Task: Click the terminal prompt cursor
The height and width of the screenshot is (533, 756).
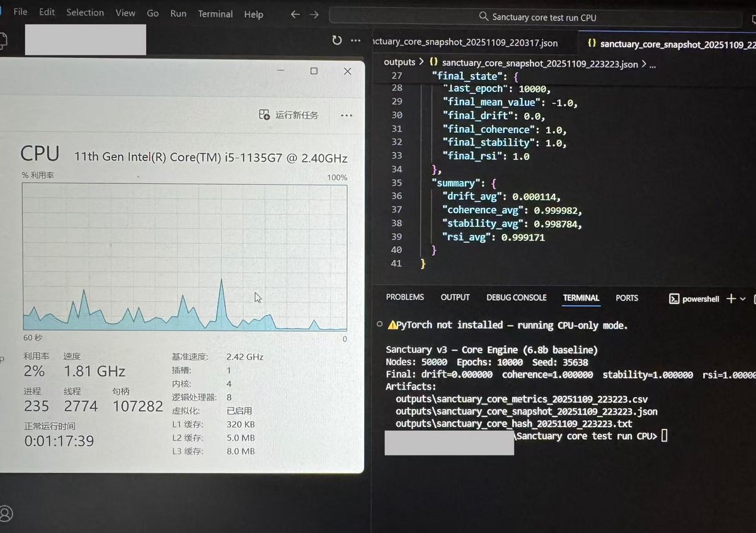Action: point(664,436)
